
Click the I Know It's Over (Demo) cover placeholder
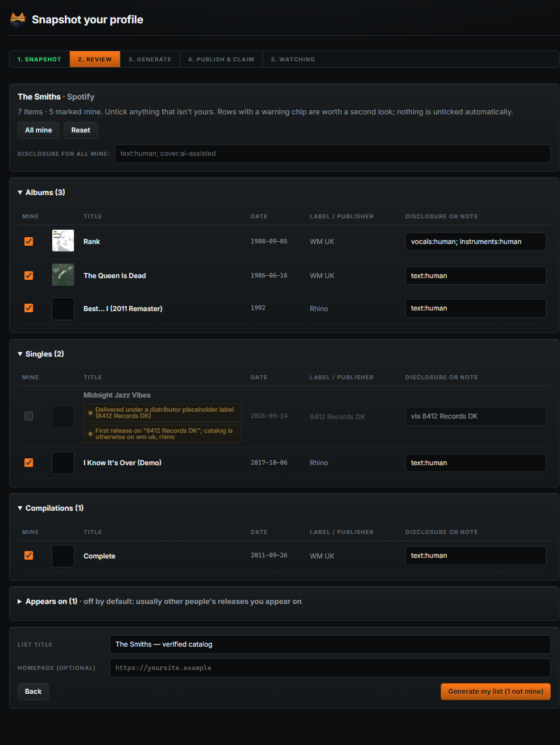coord(63,463)
